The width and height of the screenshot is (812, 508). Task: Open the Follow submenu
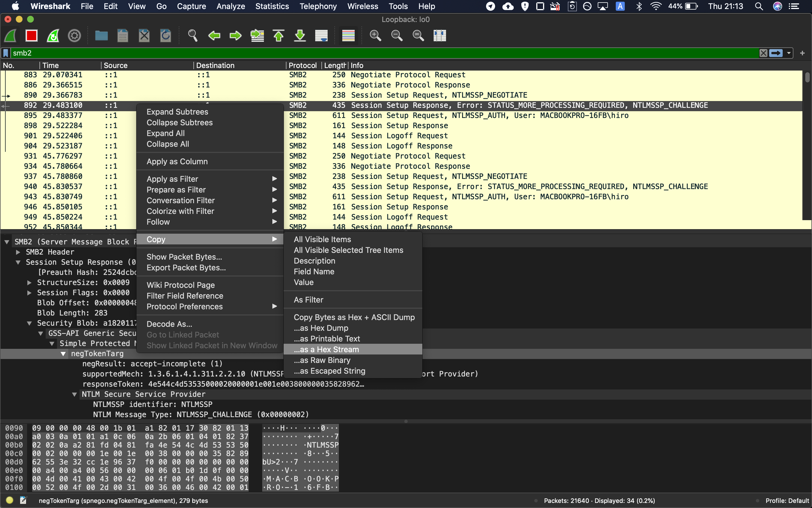click(210, 222)
